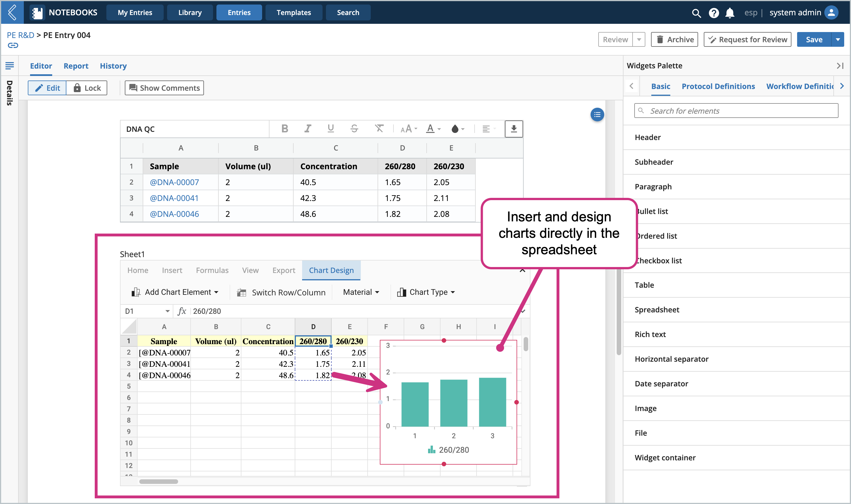Open notifications bell icon

coord(730,13)
